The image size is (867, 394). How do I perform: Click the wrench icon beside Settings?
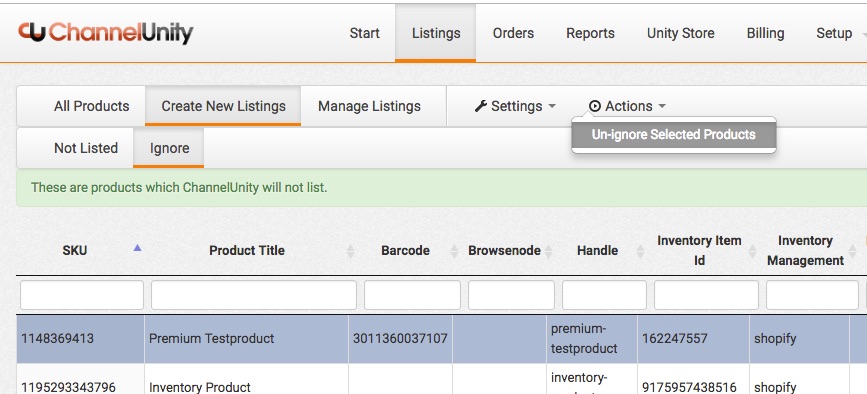480,106
